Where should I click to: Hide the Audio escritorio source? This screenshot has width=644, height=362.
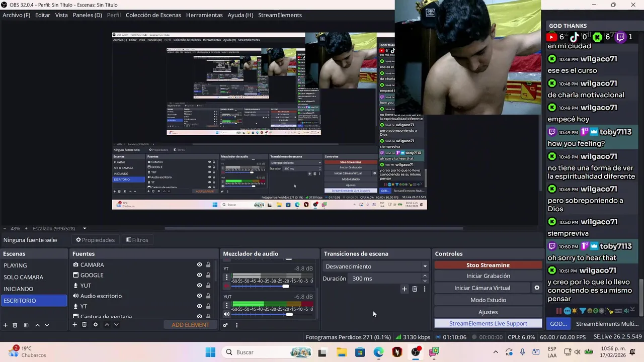199,296
